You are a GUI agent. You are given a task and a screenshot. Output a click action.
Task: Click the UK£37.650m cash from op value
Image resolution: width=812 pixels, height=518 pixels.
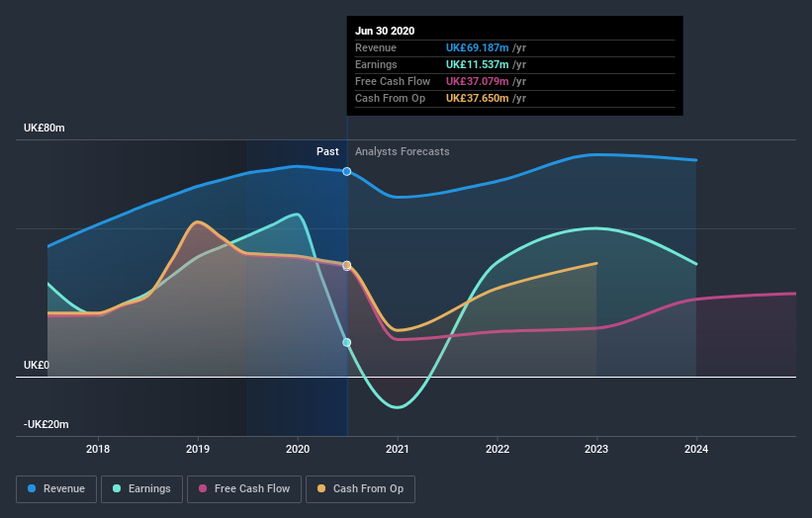477,98
